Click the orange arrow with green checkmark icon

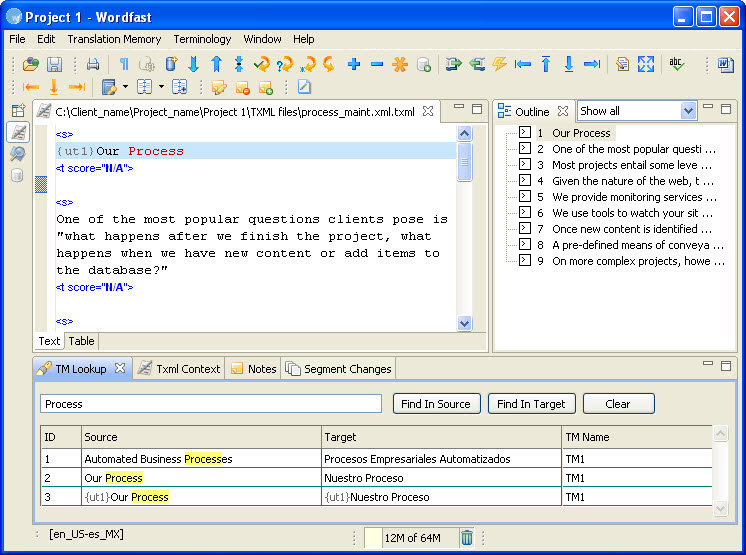(262, 64)
